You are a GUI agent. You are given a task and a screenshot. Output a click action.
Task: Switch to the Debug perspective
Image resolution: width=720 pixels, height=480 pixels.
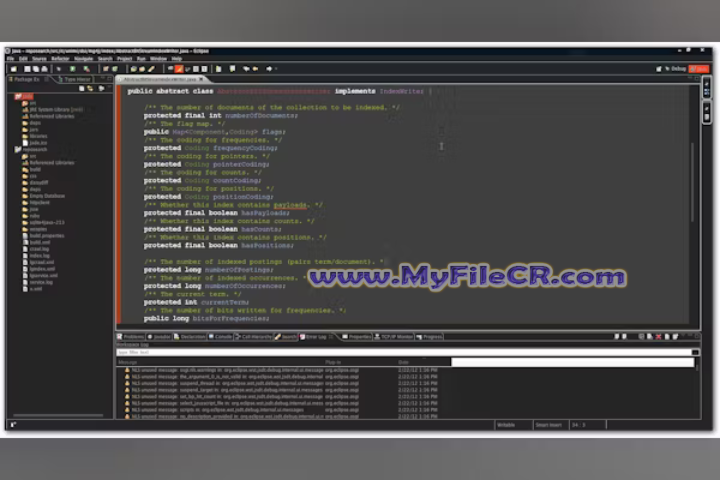pos(675,69)
